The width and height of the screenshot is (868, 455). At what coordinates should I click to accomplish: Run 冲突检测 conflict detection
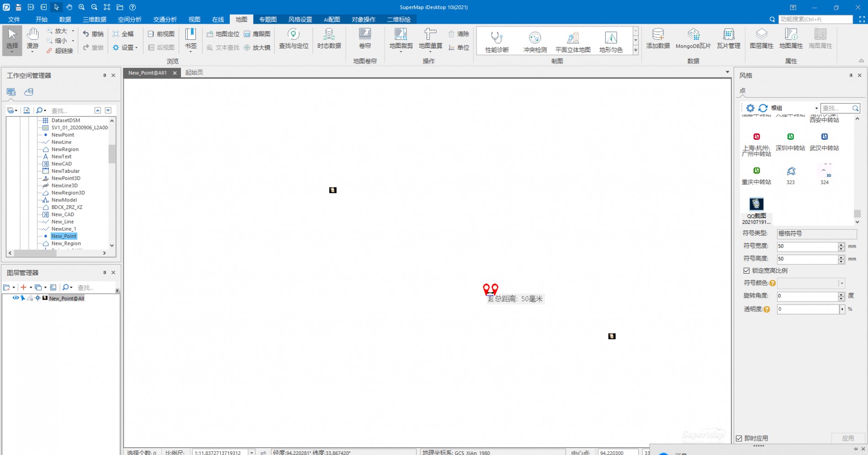coord(535,42)
